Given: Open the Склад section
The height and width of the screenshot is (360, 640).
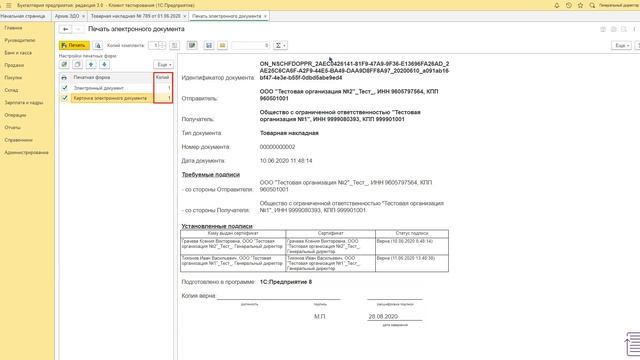Looking at the screenshot, I should 11,90.
